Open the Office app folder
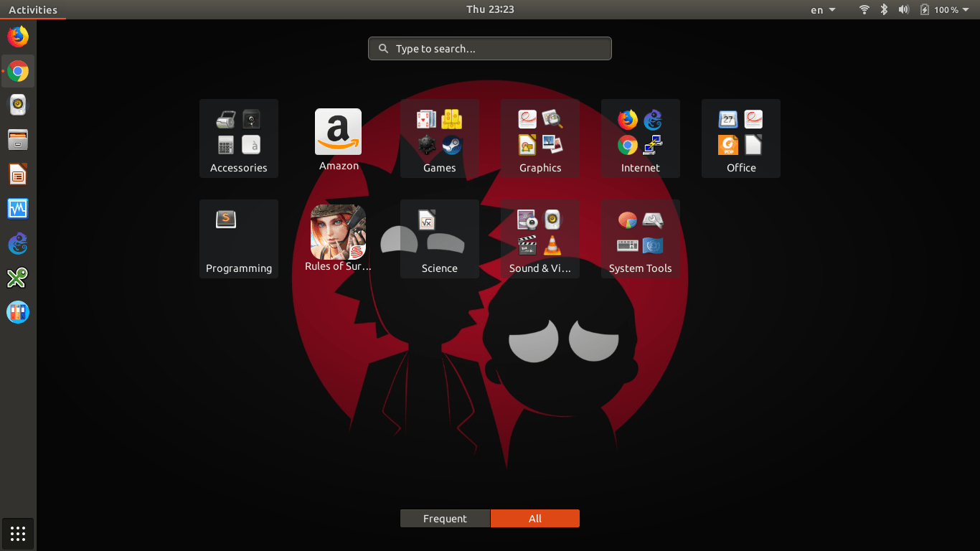The image size is (980, 551). [741, 138]
